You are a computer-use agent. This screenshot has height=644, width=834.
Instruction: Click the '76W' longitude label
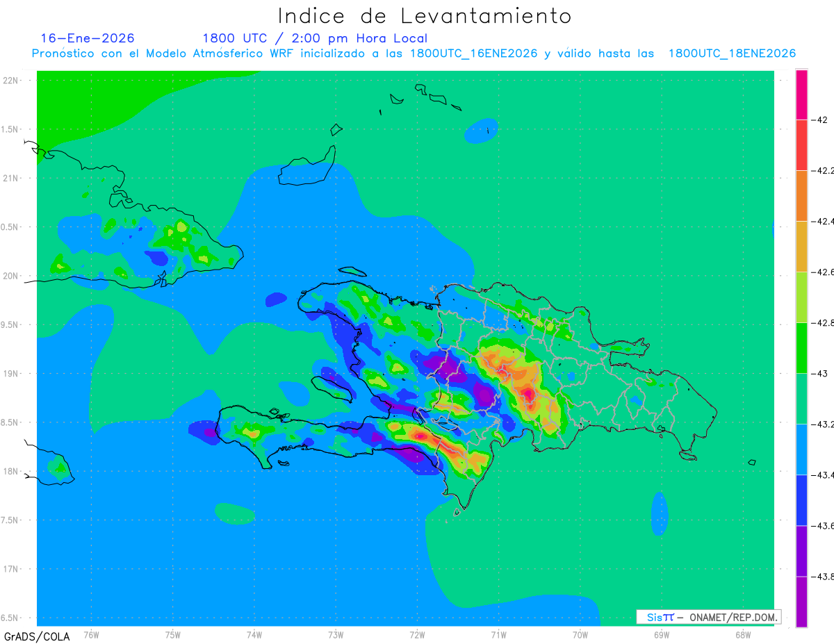coord(91,634)
